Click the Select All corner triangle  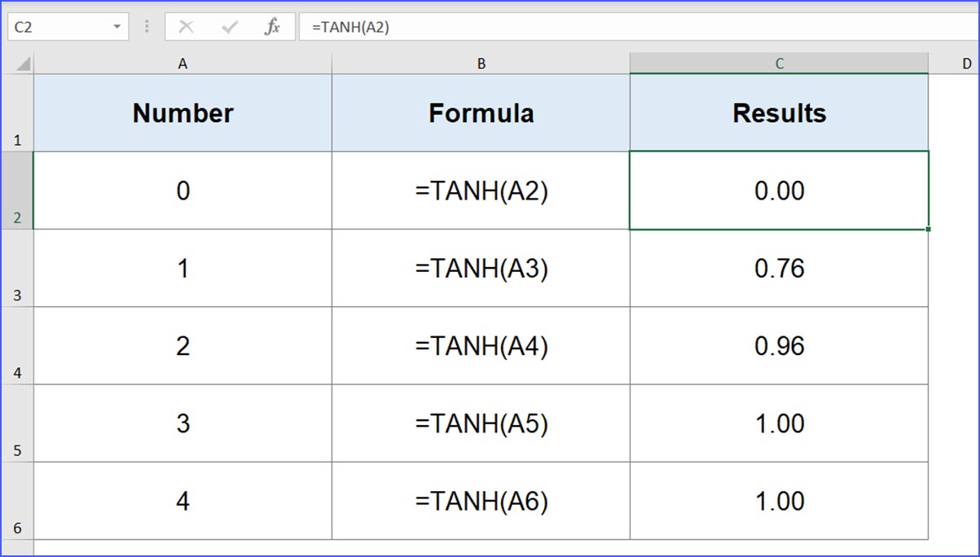pos(23,64)
